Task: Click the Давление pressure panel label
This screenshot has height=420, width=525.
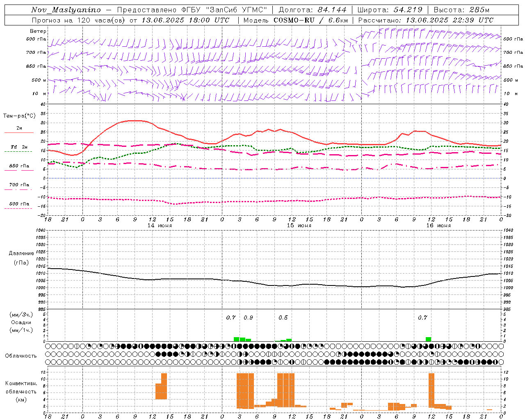Action: point(21,253)
